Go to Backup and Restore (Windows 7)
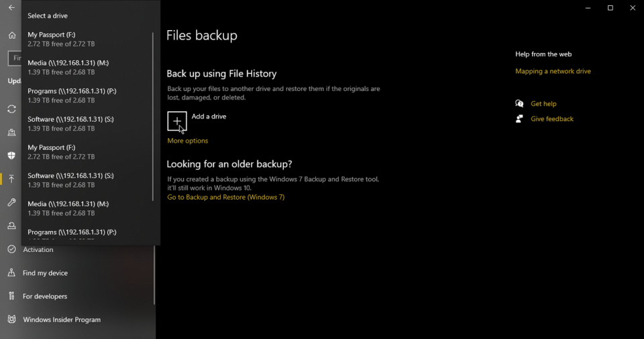This screenshot has height=339, width=644. click(x=225, y=197)
